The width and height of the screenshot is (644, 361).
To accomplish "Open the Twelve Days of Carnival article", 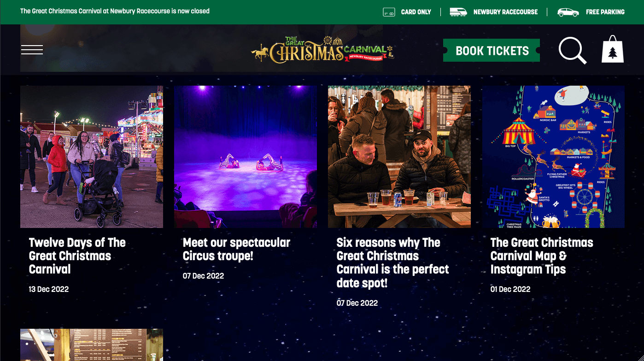I will click(77, 256).
